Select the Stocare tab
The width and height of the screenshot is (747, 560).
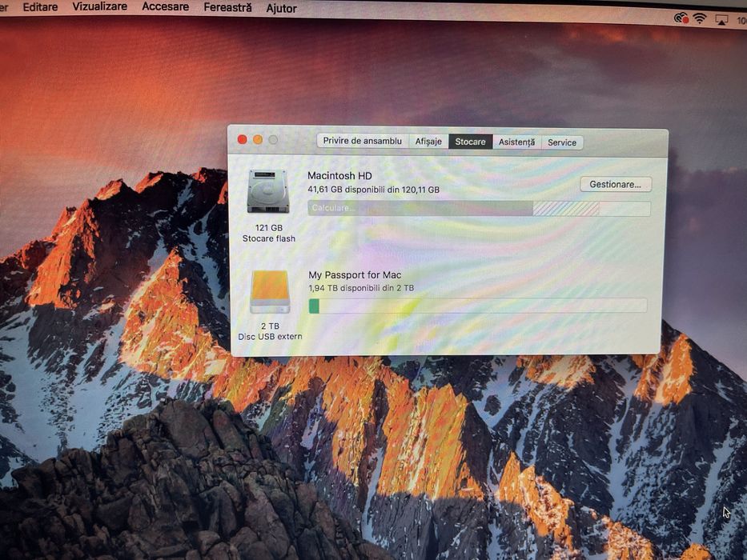(x=470, y=142)
